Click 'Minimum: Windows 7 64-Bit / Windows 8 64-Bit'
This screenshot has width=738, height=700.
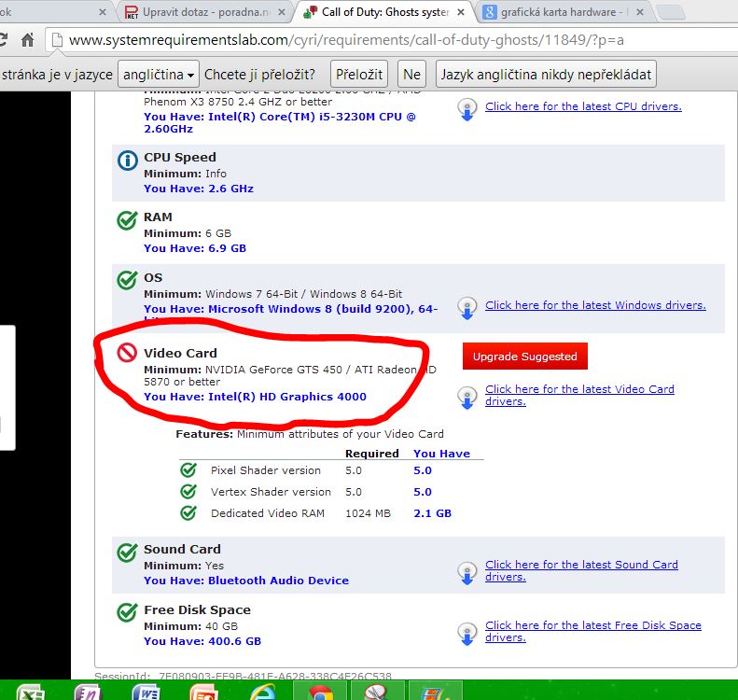coord(273,294)
